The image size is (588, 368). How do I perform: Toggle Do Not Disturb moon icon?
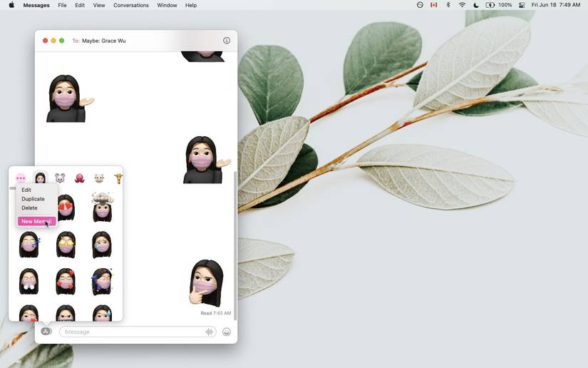click(x=476, y=5)
